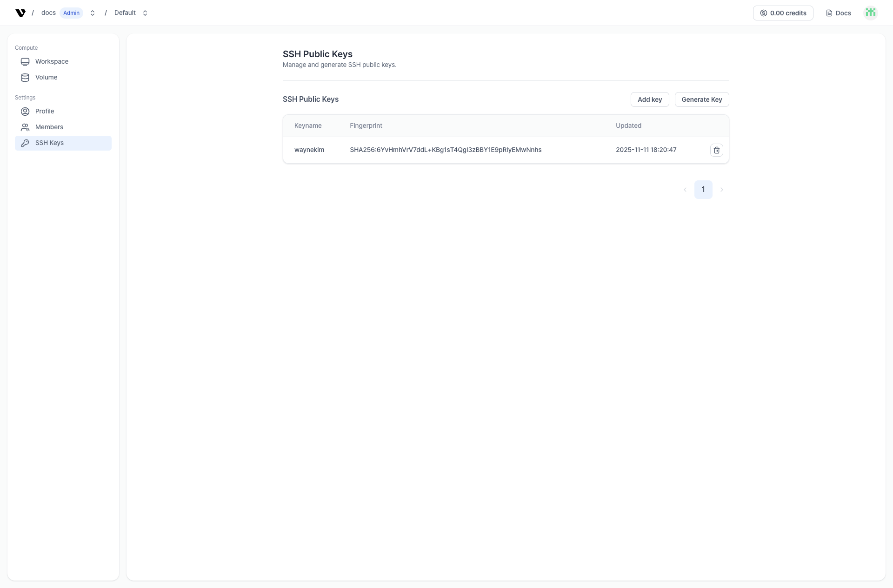Expand the Default project switcher chevron
The width and height of the screenshot is (893, 588).
coord(145,13)
